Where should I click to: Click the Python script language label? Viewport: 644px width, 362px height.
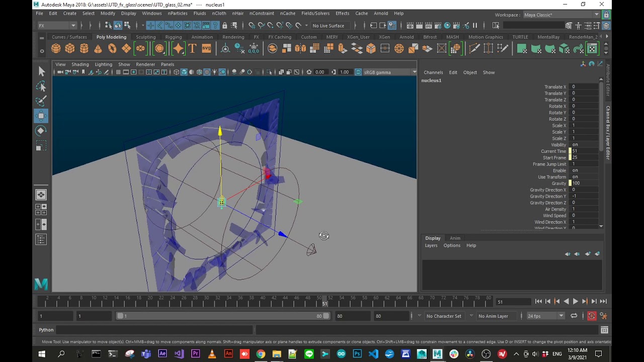click(46, 330)
